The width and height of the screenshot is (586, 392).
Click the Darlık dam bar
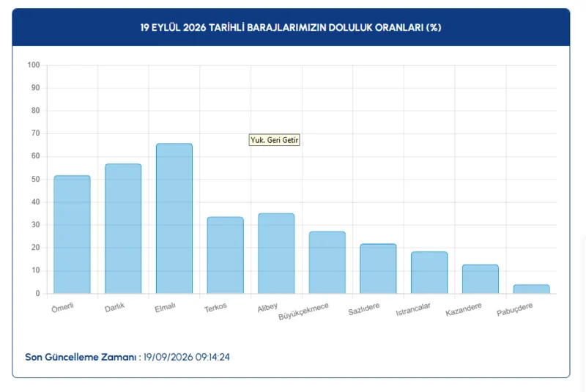(123, 229)
